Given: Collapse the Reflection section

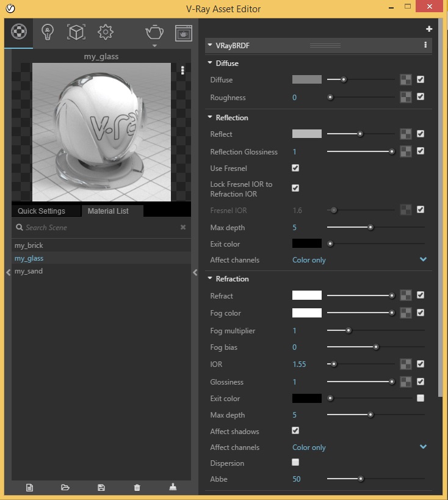Looking at the screenshot, I should (x=210, y=117).
